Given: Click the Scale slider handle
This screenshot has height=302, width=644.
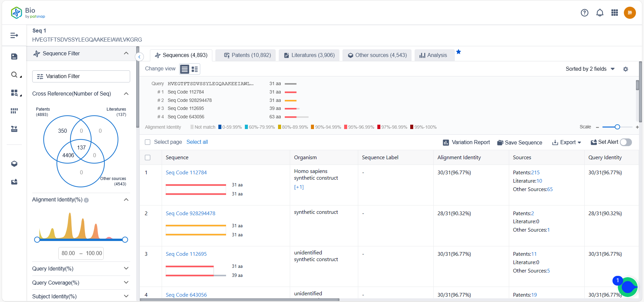Looking at the screenshot, I should click(617, 127).
